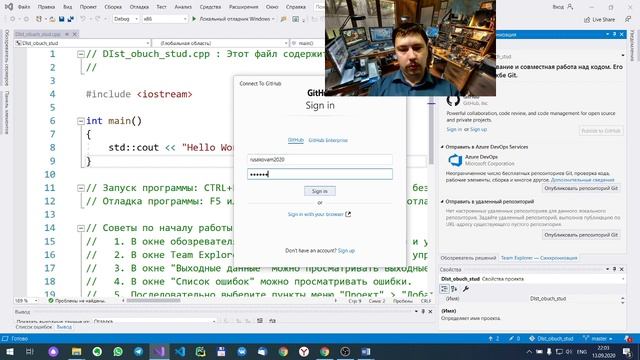Image resolution: width=640 pixels, height=360 pixels.
Task: Click the Windows Start button
Action: click(x=10, y=351)
